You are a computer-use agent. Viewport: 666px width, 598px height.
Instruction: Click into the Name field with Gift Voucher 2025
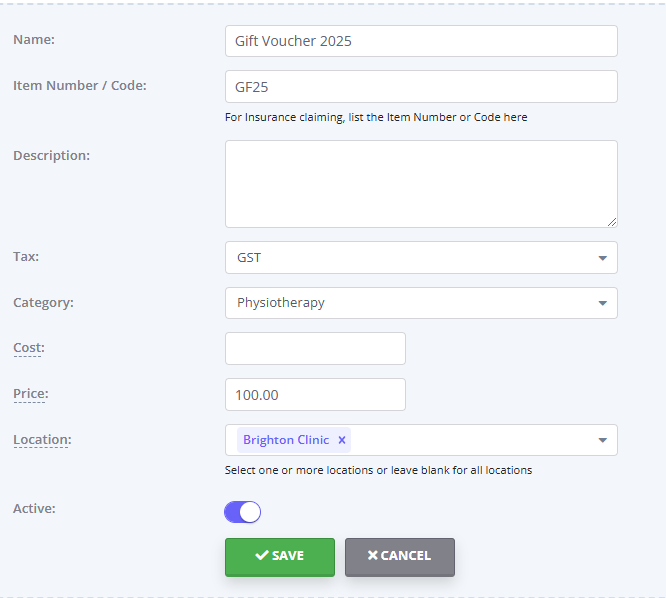tap(421, 41)
